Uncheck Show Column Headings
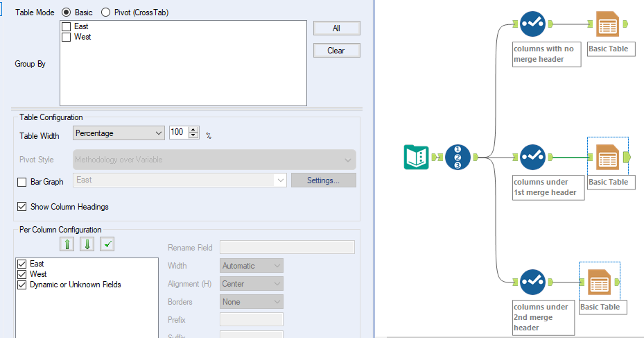 [x=21, y=206]
